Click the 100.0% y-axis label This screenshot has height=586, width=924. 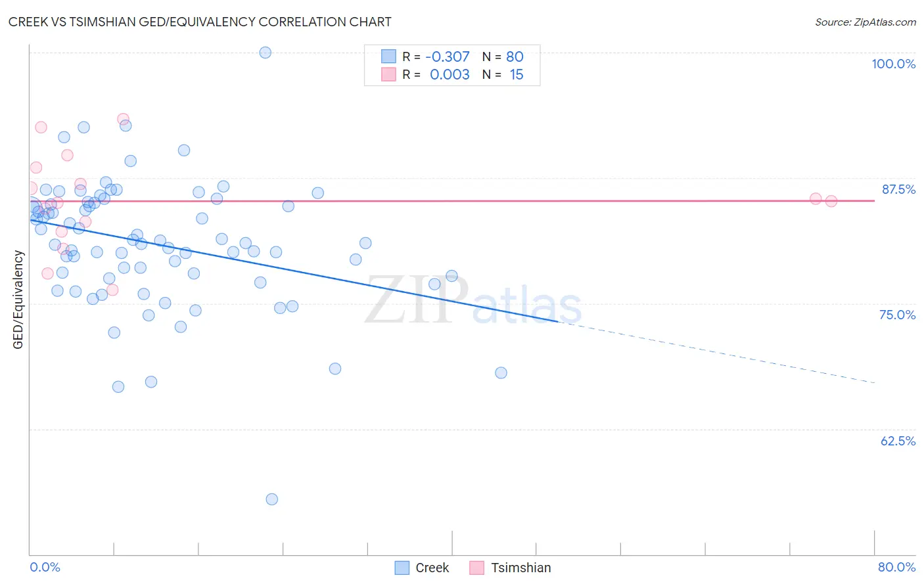894,64
